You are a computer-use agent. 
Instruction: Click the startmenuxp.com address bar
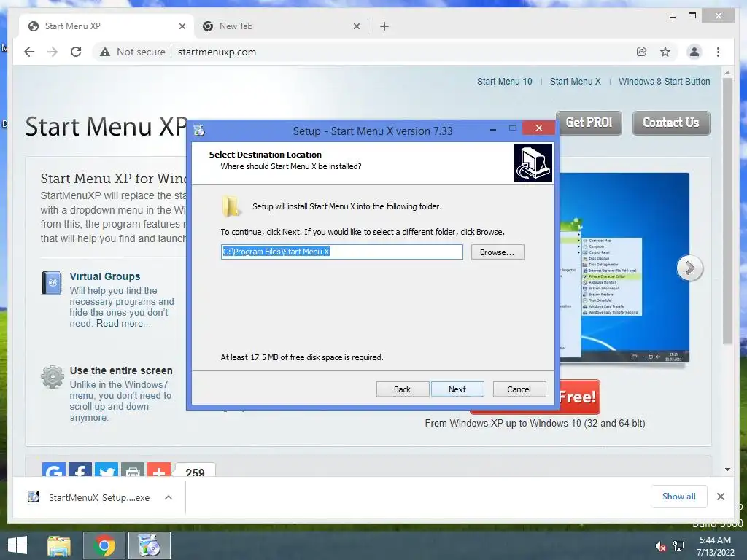tap(217, 52)
